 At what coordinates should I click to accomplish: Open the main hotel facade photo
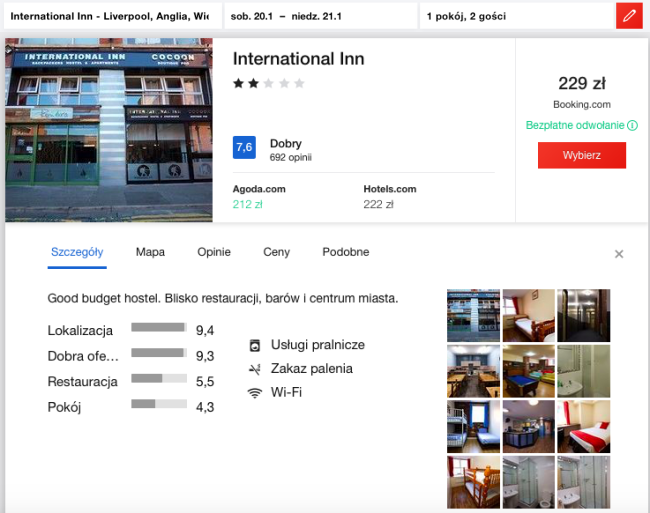click(x=109, y=130)
